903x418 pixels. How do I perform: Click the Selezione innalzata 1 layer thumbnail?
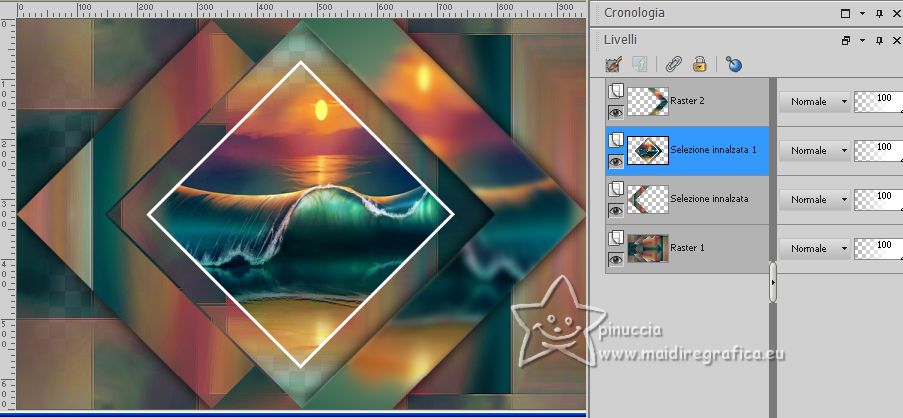pos(648,150)
